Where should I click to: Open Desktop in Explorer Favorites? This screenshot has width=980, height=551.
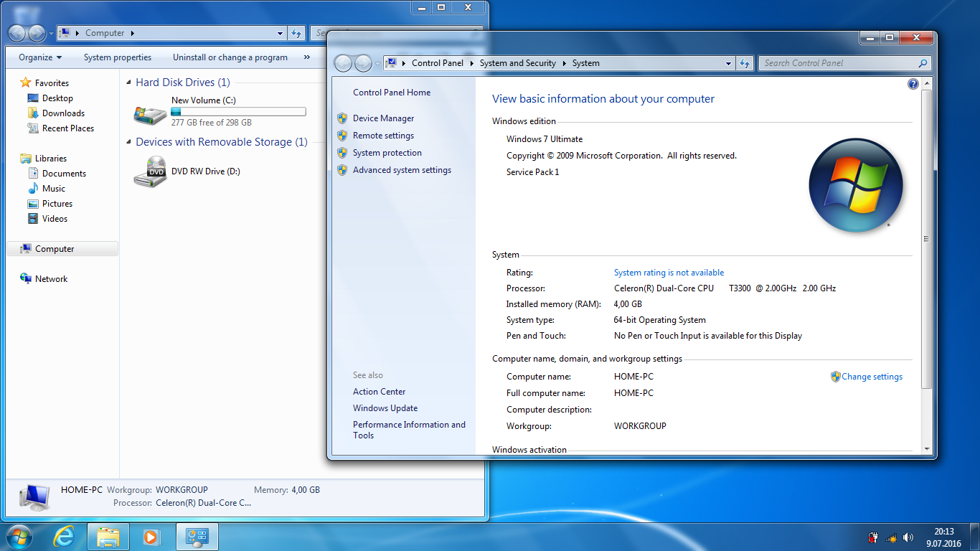[x=57, y=98]
